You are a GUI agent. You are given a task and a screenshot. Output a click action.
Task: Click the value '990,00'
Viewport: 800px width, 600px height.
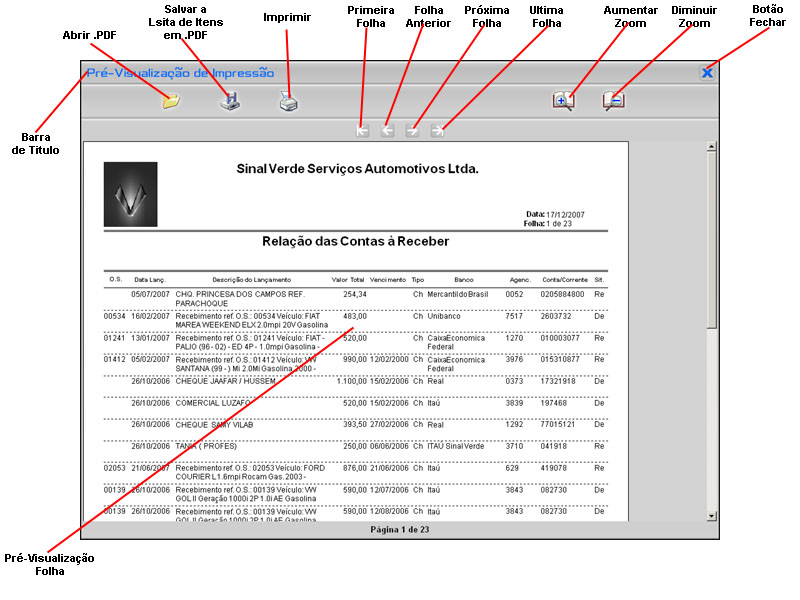pyautogui.click(x=355, y=359)
